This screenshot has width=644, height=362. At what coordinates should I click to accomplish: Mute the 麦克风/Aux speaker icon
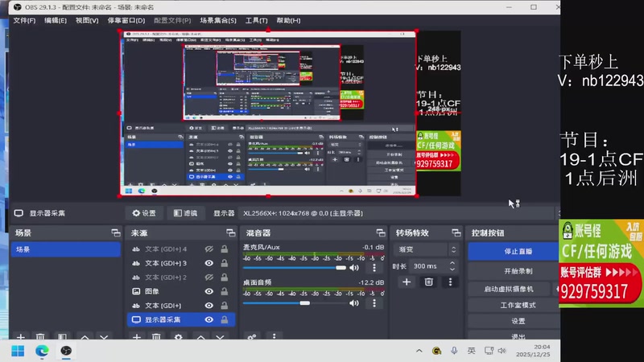pyautogui.click(x=353, y=268)
